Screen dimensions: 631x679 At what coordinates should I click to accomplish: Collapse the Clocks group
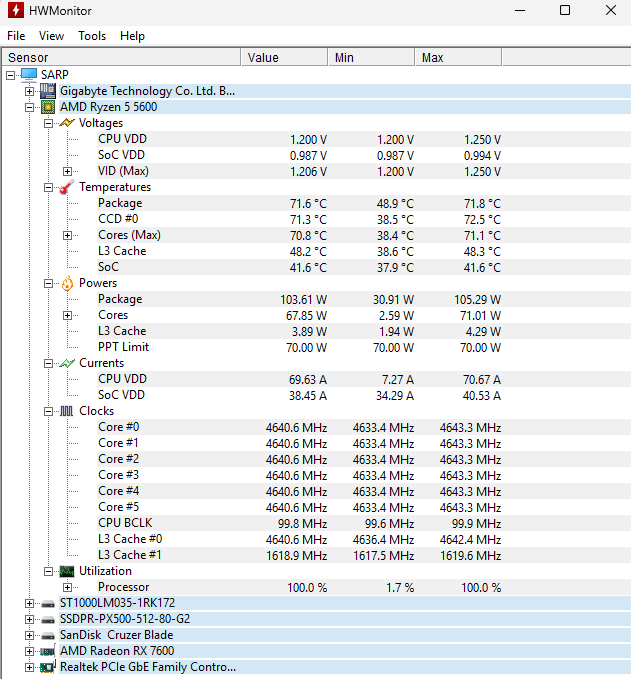pyautogui.click(x=49, y=412)
